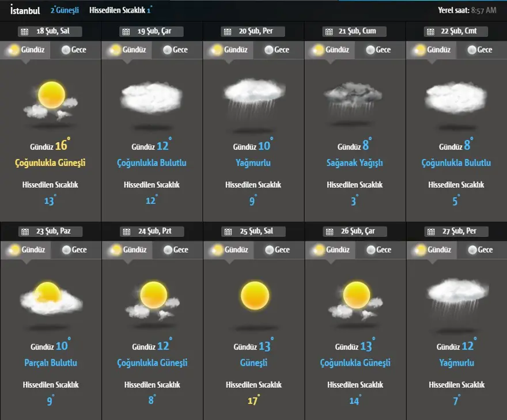This screenshot has width=507, height=420.
Task: Click the sunny weather icon for 25 Şub
Action: point(255,296)
